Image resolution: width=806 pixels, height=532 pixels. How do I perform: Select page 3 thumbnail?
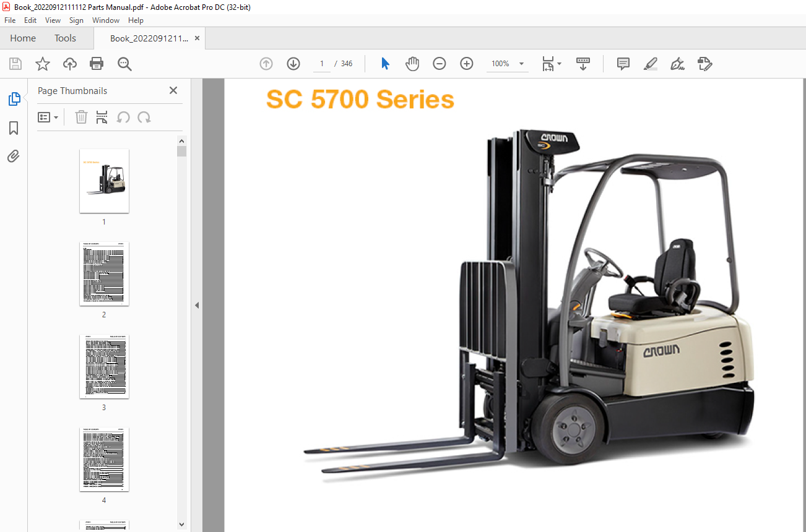pos(104,366)
